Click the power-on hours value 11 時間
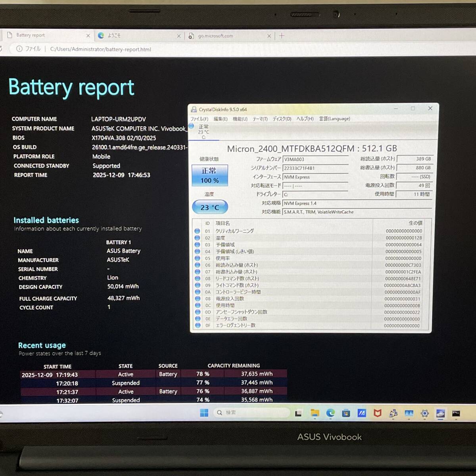 [x=415, y=194]
